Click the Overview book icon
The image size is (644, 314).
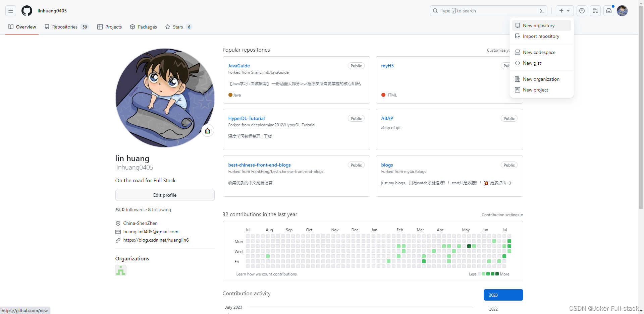pyautogui.click(x=11, y=27)
